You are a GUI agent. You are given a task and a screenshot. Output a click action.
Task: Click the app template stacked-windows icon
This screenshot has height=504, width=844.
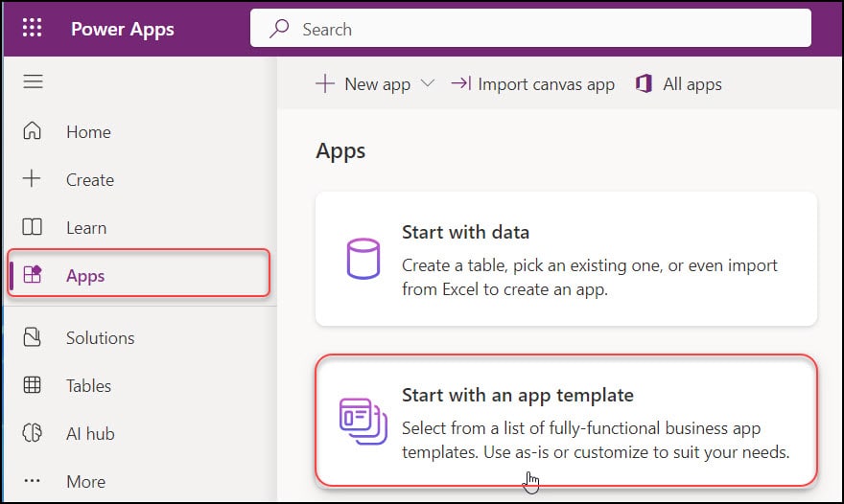(363, 421)
